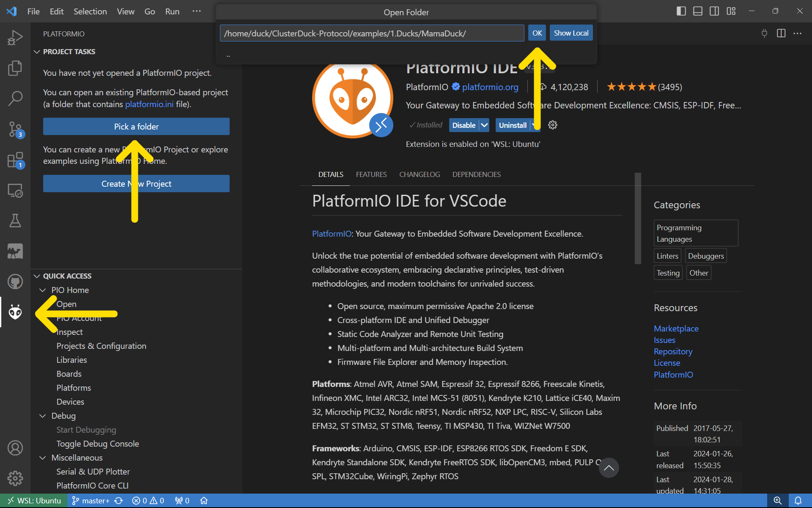Click the Show Local button
Screen dimensions: 812x508
coord(571,33)
